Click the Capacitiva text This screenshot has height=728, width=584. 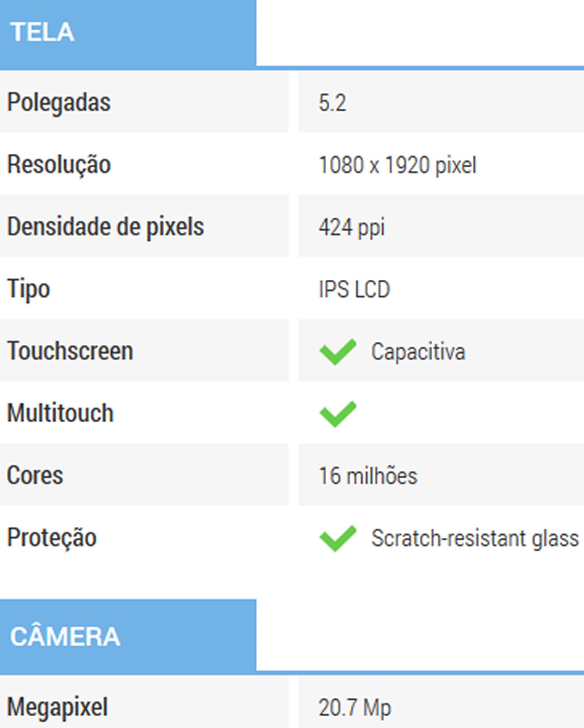pyautogui.click(x=418, y=351)
